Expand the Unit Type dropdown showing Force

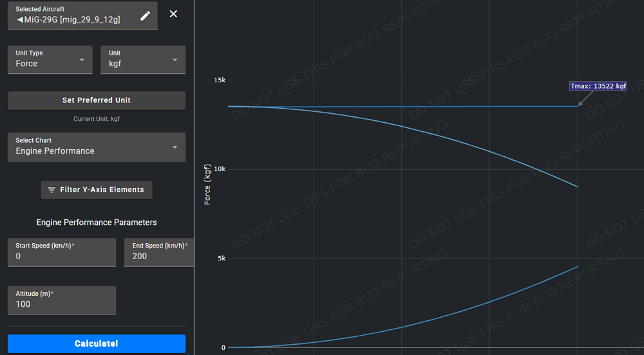click(50, 60)
